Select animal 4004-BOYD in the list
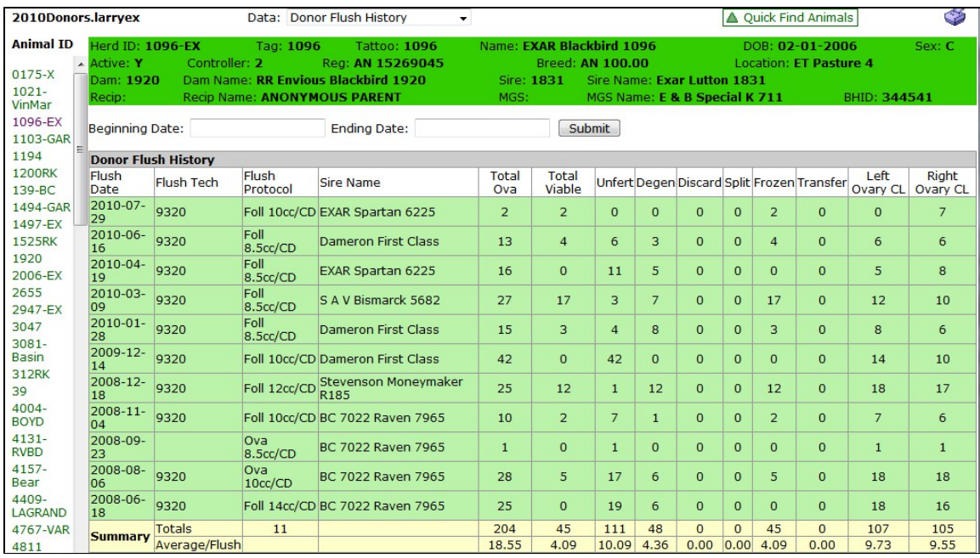The image size is (980, 558). (x=28, y=415)
